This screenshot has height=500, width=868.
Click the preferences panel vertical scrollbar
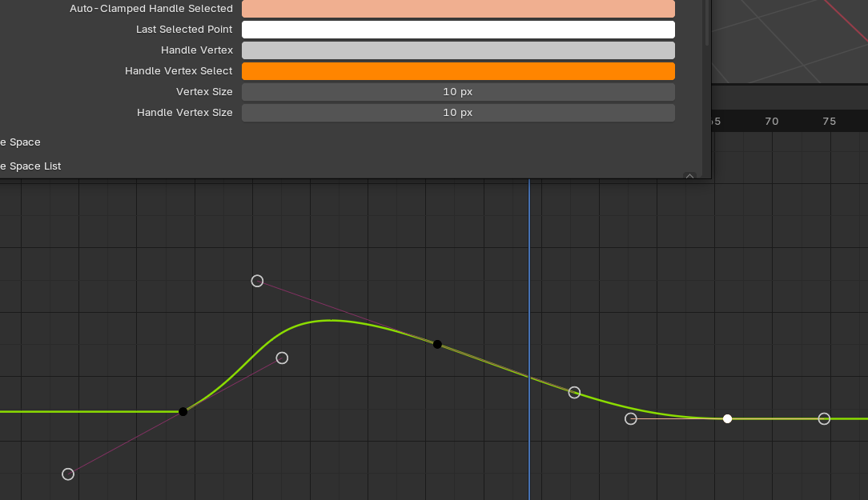pyautogui.click(x=706, y=22)
